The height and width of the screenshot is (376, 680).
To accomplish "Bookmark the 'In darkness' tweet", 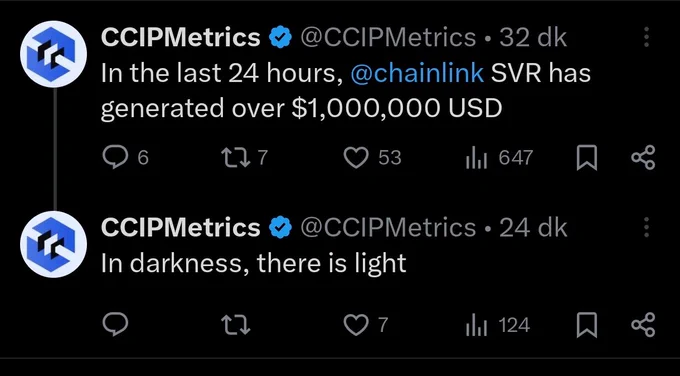I will [x=587, y=325].
